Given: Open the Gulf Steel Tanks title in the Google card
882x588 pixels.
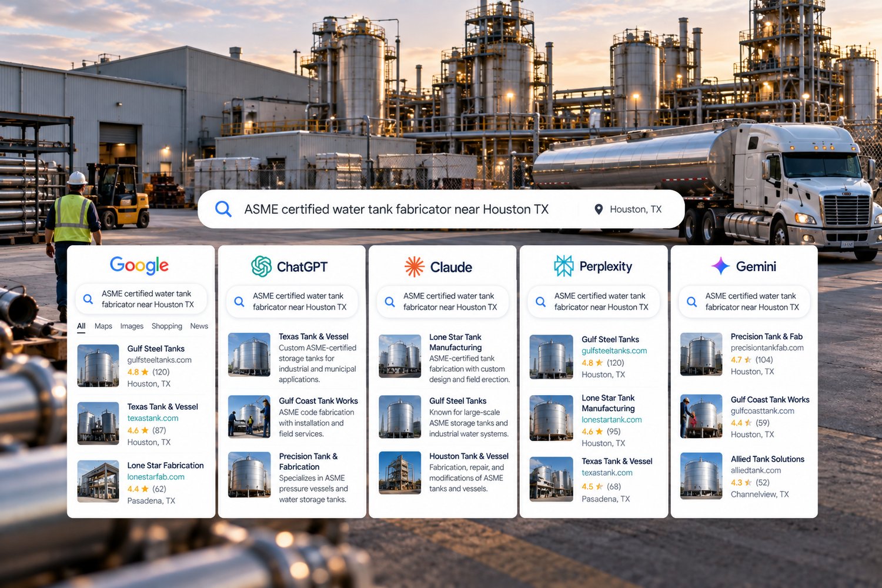Looking at the screenshot, I should click(156, 349).
